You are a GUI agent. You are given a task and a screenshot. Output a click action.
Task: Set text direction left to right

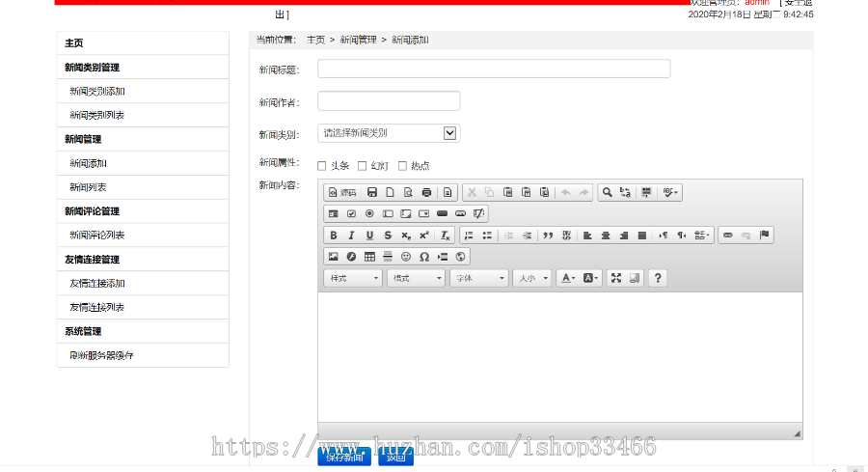pos(664,236)
